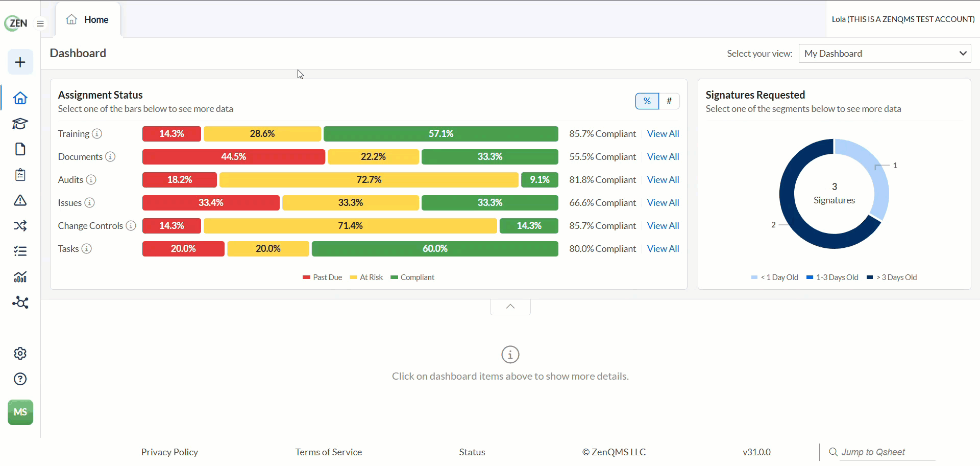Viewport: 980px width, 466px height.
Task: Open the Audits clipboard icon in sidebar
Action: (x=20, y=175)
